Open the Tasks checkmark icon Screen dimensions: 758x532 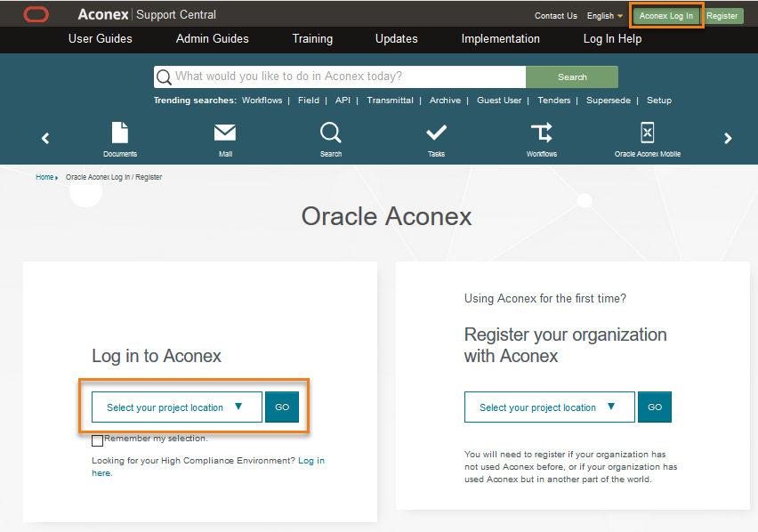pyautogui.click(x=436, y=133)
